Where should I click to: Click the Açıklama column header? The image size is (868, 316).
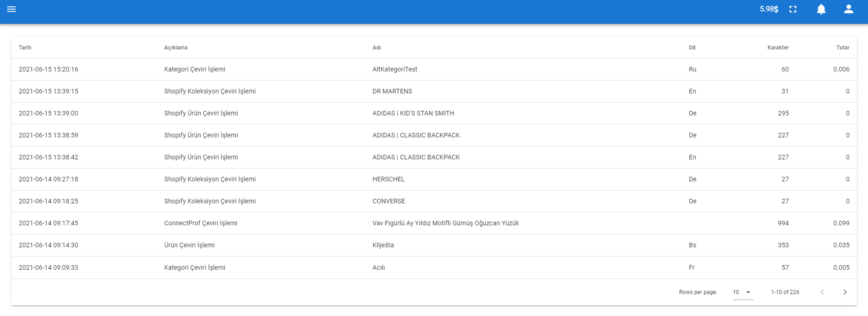point(176,48)
